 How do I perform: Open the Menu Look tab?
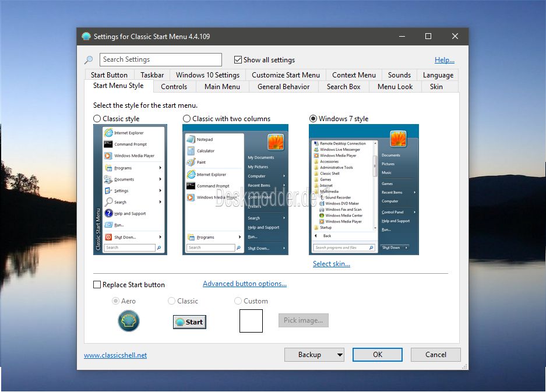(x=395, y=87)
